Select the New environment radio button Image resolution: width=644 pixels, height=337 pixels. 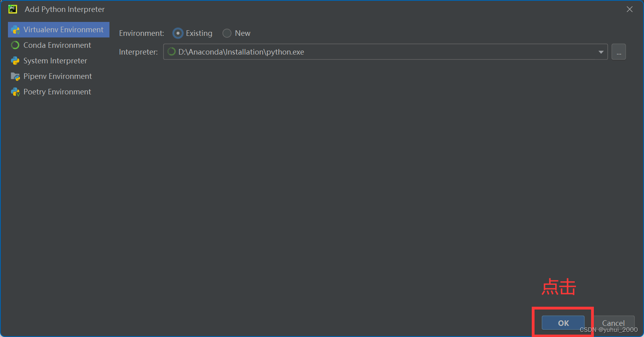[227, 33]
